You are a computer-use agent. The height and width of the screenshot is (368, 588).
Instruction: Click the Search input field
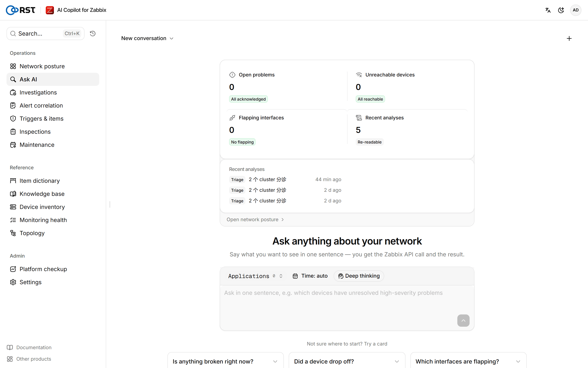point(46,33)
